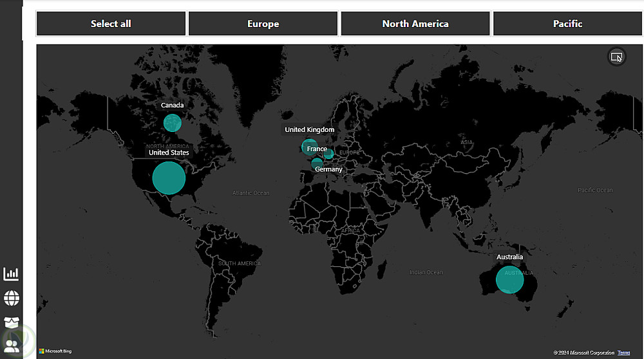The height and width of the screenshot is (359, 644).
Task: Click the Pacific Ocean label
Action: coord(595,190)
